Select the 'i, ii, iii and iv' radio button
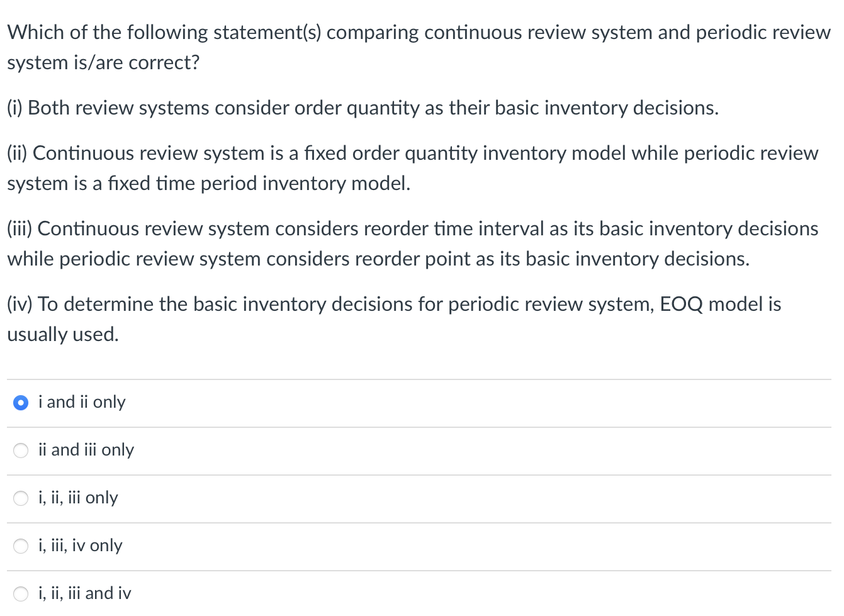Screen dimensions: 844x616 pyautogui.click(x=21, y=594)
